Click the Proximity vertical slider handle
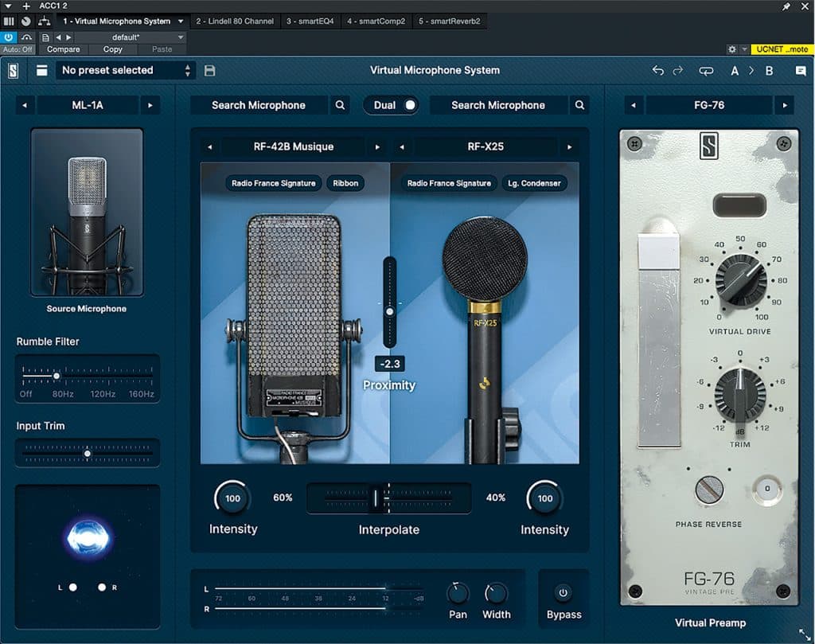 pyautogui.click(x=390, y=311)
